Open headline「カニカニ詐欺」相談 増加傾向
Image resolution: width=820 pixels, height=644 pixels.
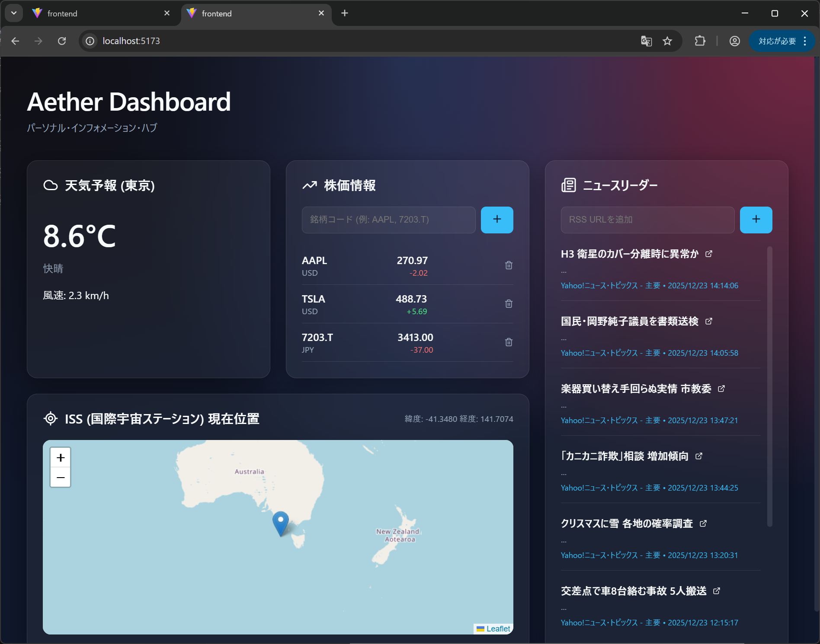point(625,456)
